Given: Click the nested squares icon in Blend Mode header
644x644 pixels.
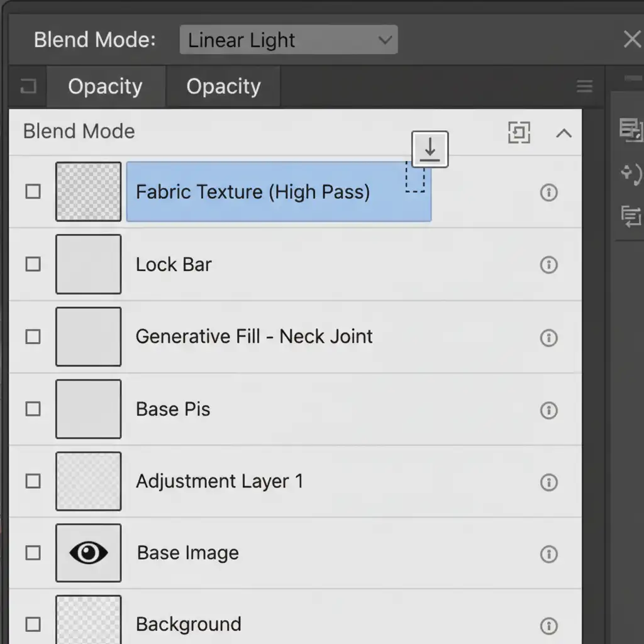Looking at the screenshot, I should pos(519,133).
